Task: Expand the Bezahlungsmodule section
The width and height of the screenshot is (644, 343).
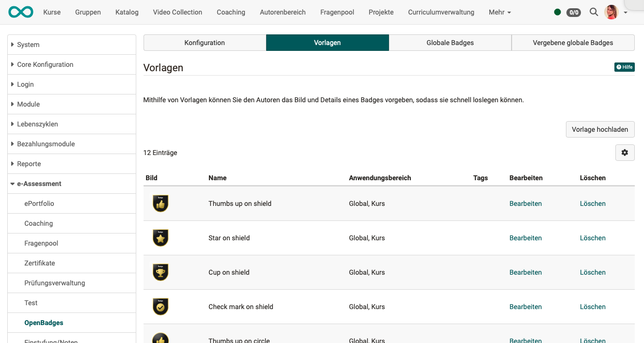Action: (46, 144)
